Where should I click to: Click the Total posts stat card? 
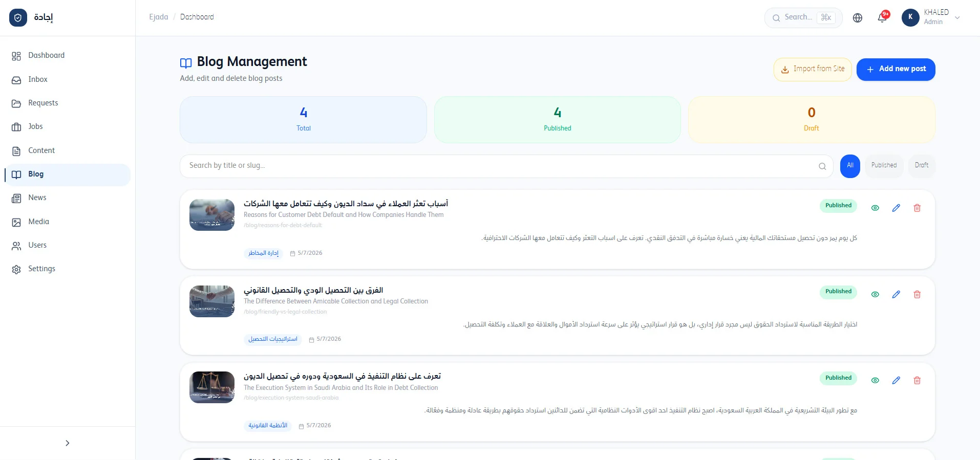click(303, 120)
